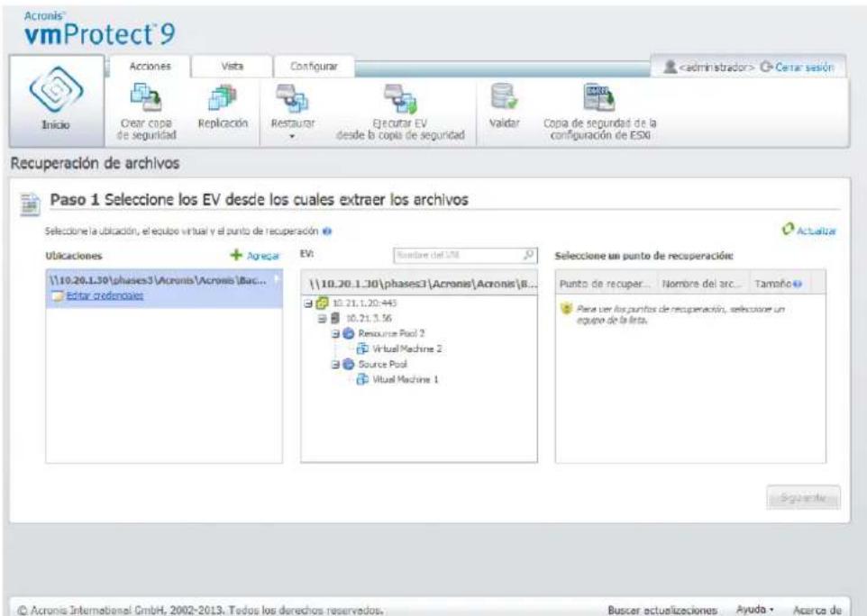
Task: Collapse the Resource Pool 2 node
Action: click(x=335, y=334)
